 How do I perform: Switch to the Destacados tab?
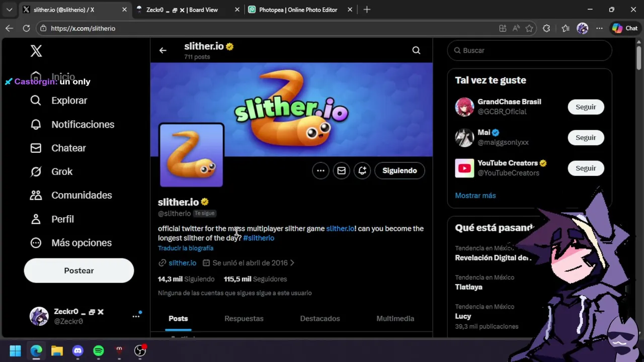(x=320, y=319)
